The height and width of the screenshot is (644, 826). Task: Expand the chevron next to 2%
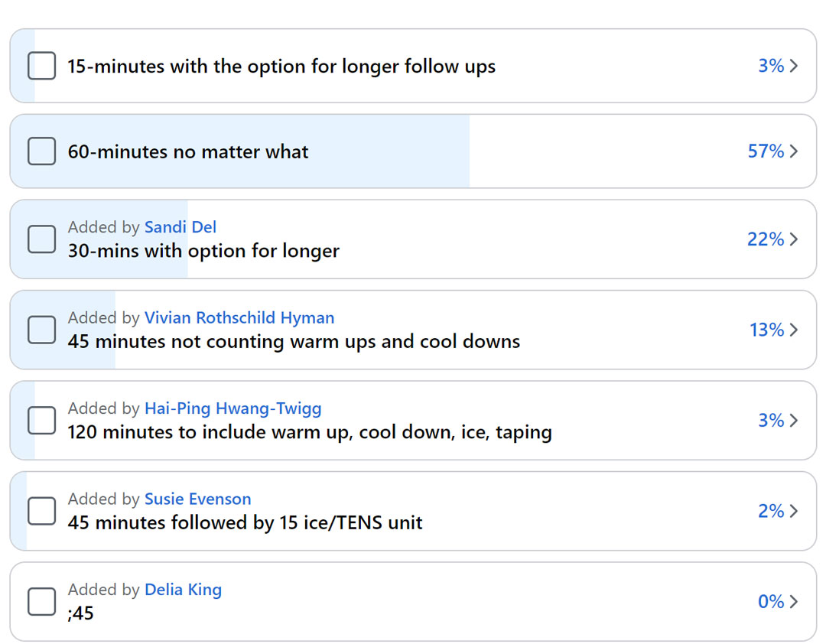(794, 511)
